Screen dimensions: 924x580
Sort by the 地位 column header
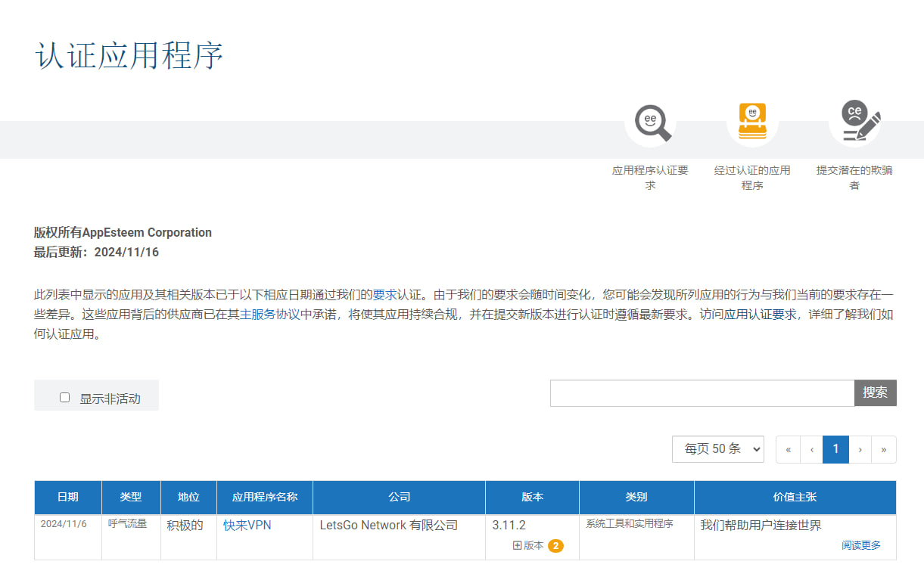point(188,498)
